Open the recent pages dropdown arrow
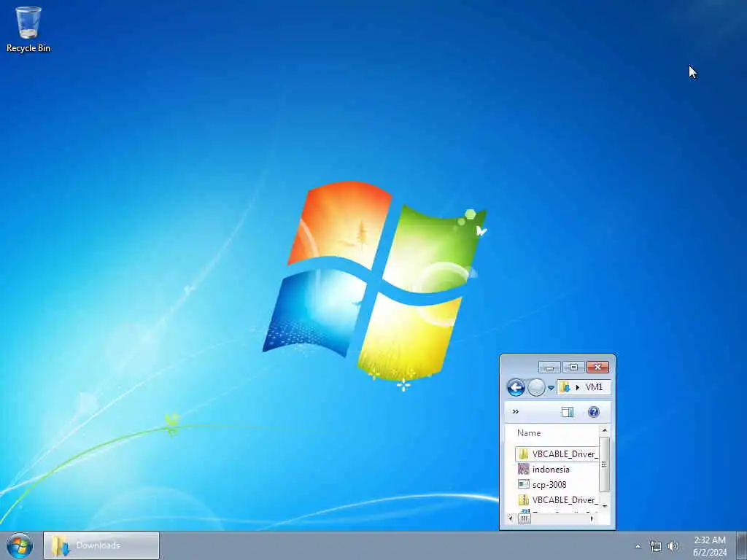The image size is (747, 560). pos(551,388)
